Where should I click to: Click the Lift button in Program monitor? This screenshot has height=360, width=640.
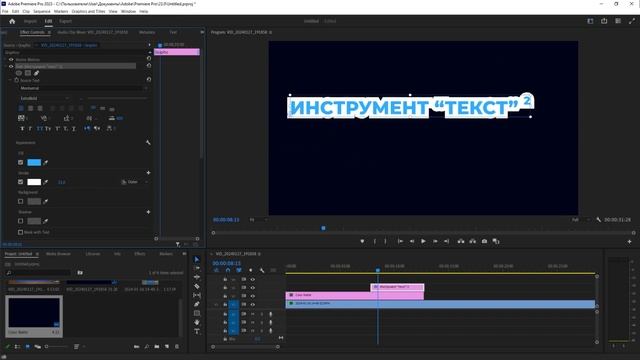(x=461, y=241)
